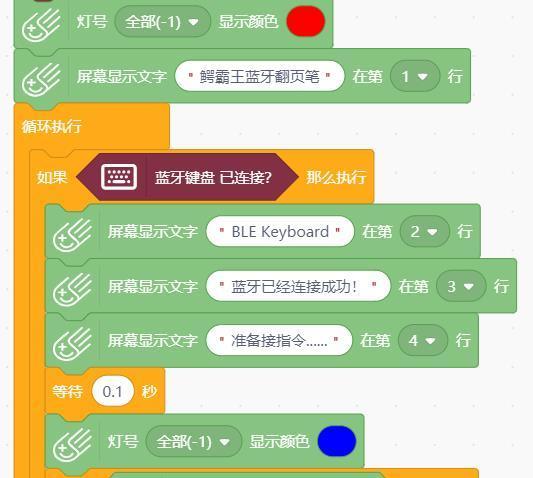Click the Bluetooth keyboard icon in condition block
The width and height of the screenshot is (533, 478).
(119, 177)
